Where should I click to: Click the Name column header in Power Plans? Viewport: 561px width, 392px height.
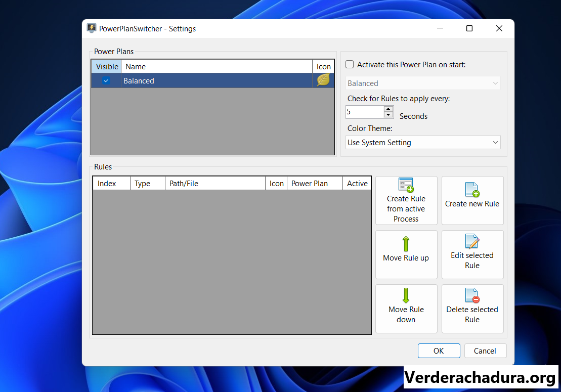pos(217,67)
